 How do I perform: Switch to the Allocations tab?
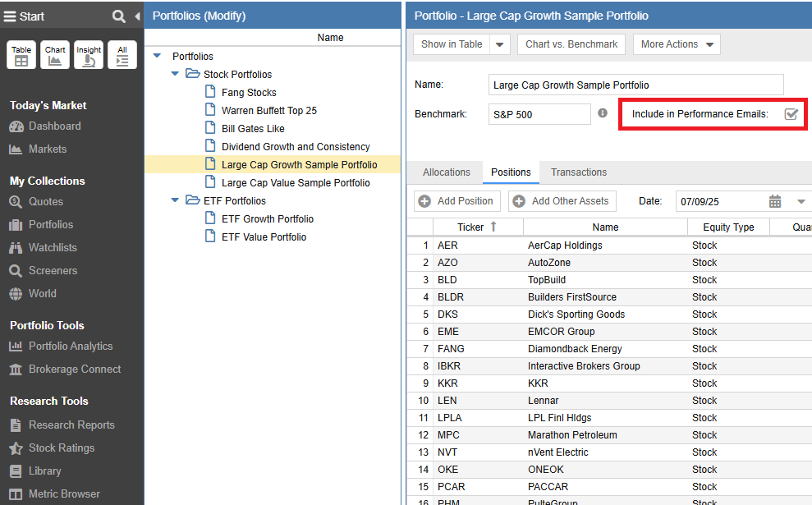[447, 172]
